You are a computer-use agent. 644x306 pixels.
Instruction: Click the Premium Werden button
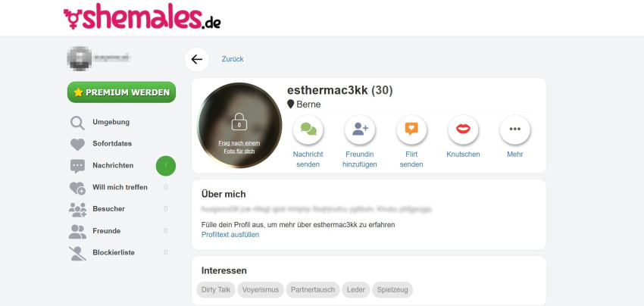point(121,92)
